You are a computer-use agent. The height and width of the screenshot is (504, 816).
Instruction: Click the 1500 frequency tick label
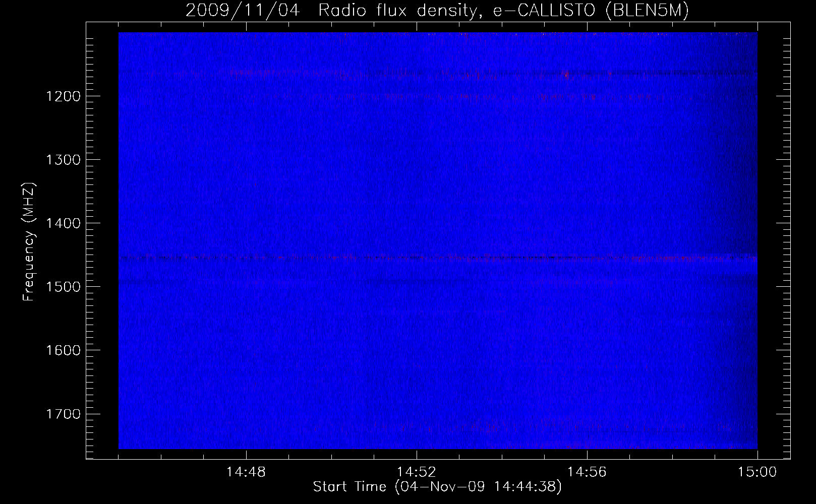pyautogui.click(x=63, y=287)
